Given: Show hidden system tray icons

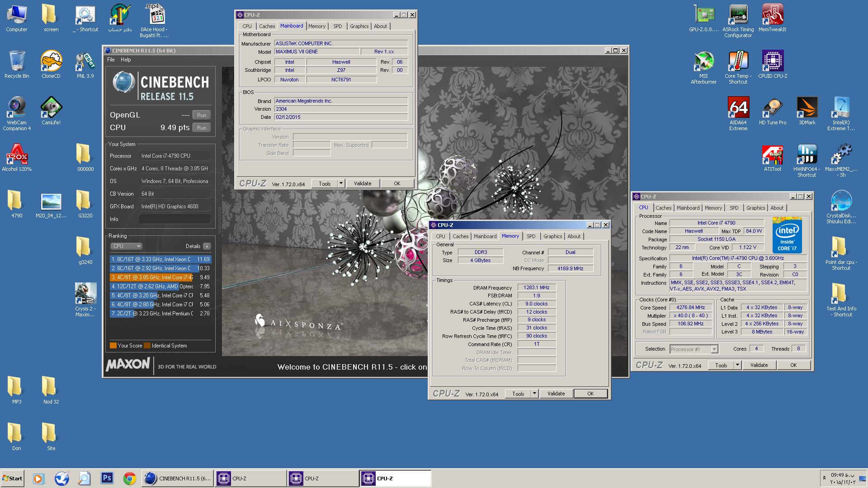Looking at the screenshot, I should coord(824,478).
